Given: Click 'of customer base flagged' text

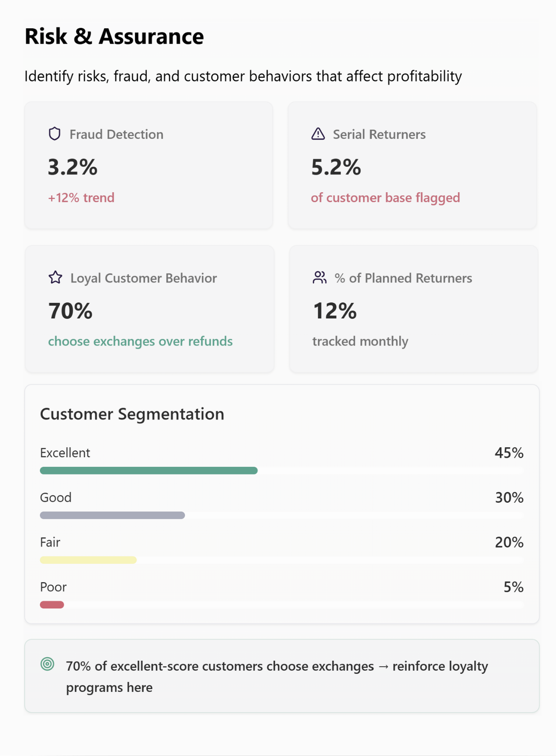Looking at the screenshot, I should pyautogui.click(x=385, y=198).
